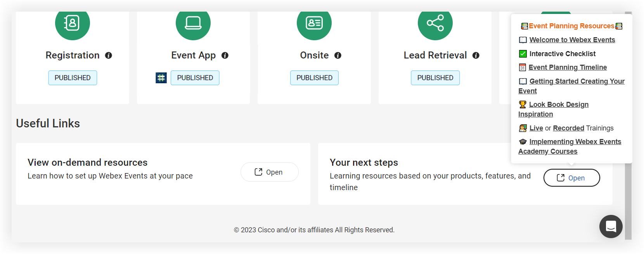Show info tooltip next to Event App

tap(225, 55)
